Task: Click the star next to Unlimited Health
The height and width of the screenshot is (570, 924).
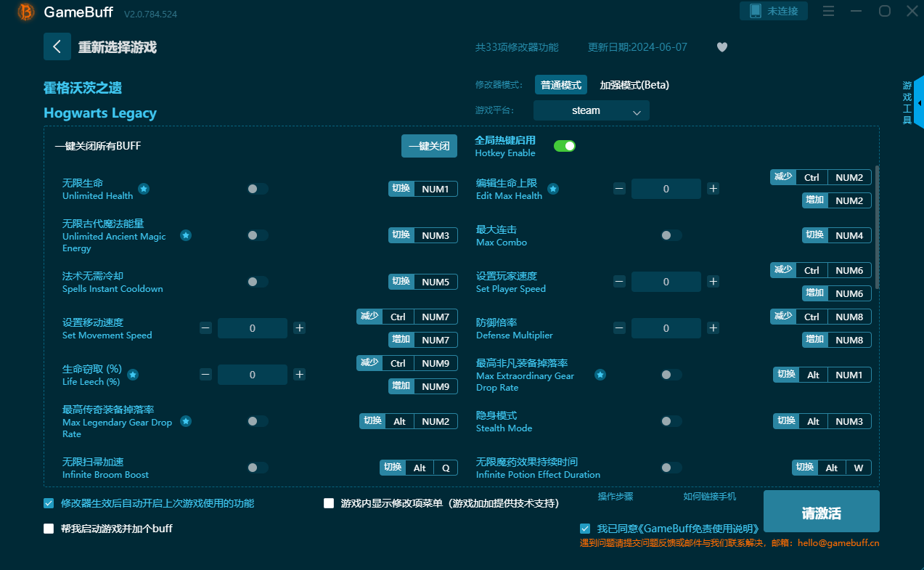Action: [x=144, y=187]
